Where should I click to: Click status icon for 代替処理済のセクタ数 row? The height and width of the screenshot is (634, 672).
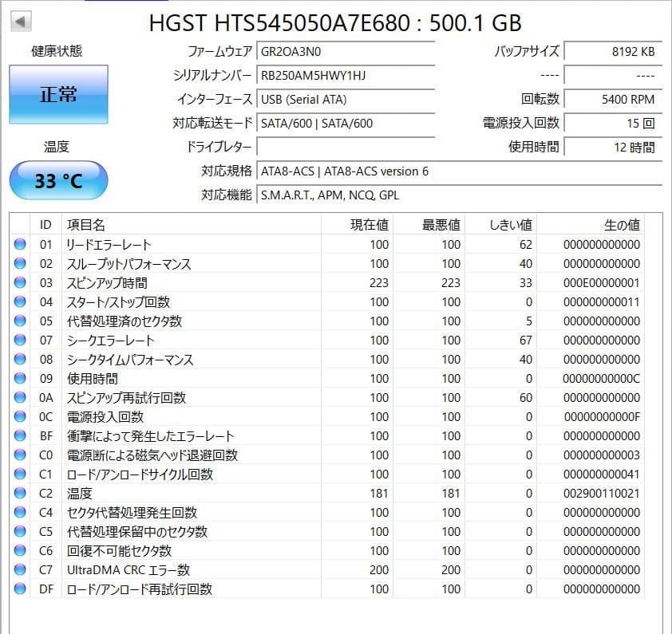(x=20, y=321)
